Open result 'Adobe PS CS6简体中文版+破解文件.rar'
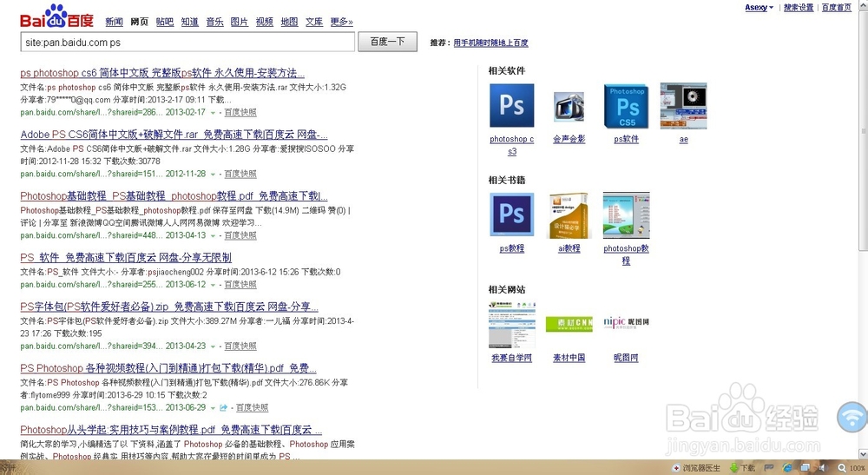 [x=174, y=135]
